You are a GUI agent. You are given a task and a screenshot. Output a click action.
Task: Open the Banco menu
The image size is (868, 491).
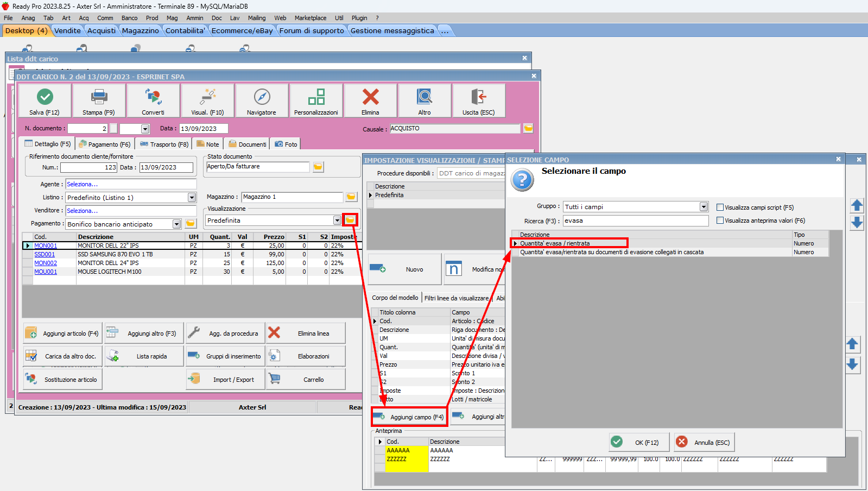(x=129, y=18)
